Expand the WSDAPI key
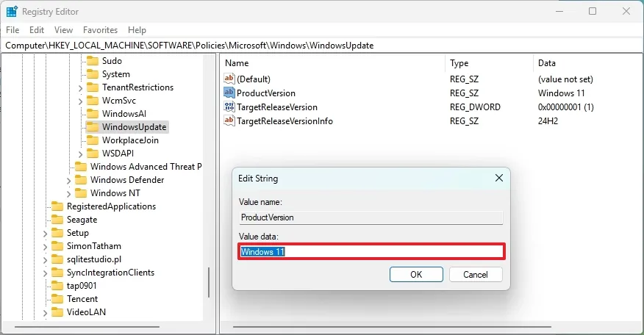Viewport: 644px width, 335px height. tap(81, 154)
